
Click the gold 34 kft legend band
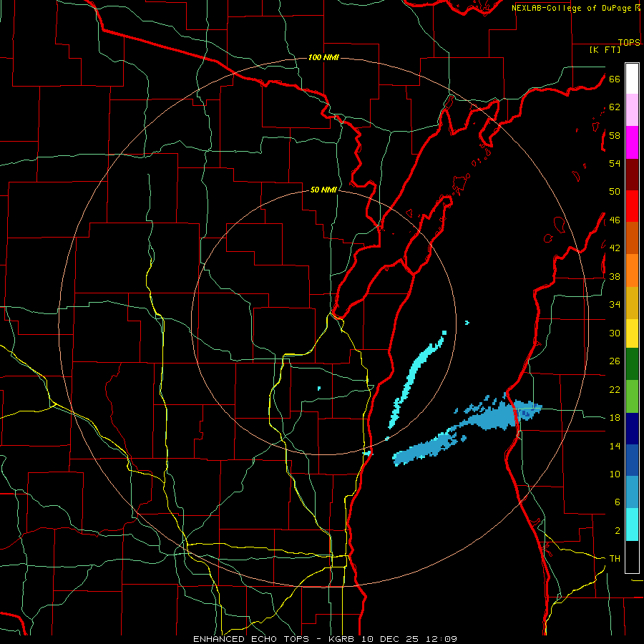pos(632,303)
